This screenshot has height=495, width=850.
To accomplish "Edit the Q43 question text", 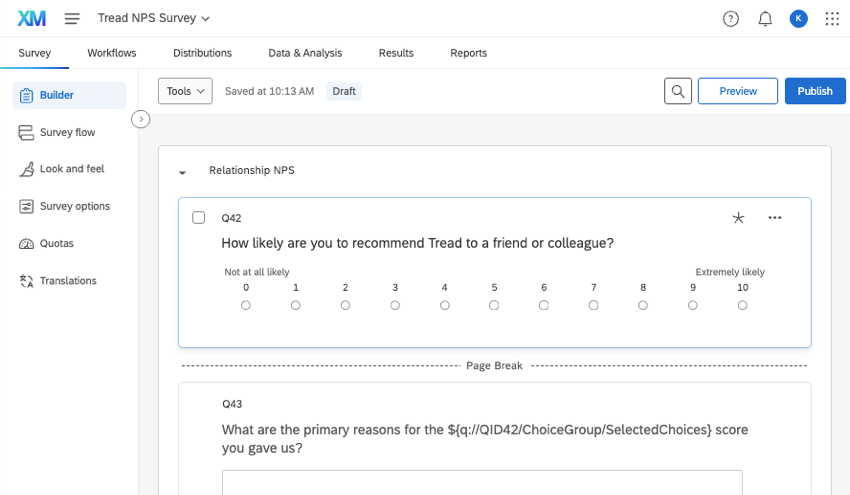I will point(485,439).
